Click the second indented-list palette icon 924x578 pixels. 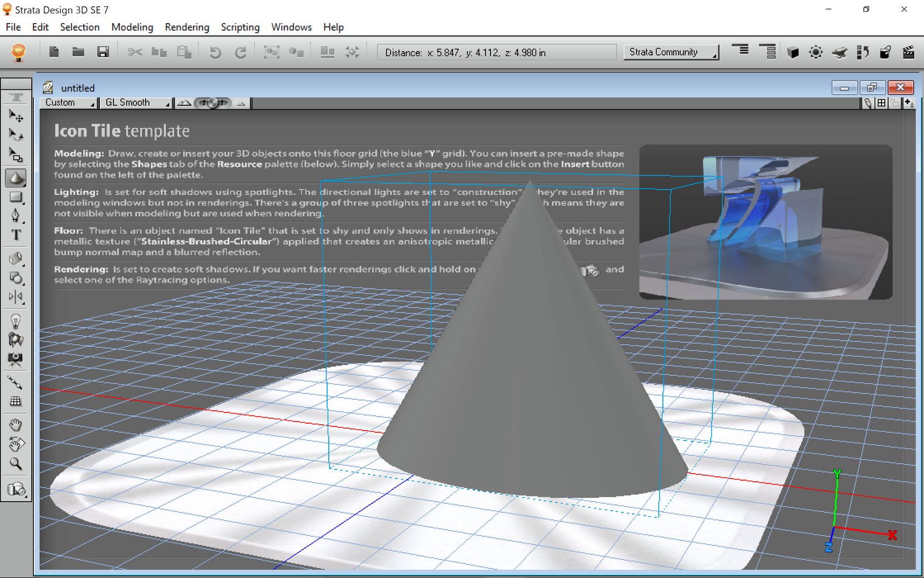(768, 51)
